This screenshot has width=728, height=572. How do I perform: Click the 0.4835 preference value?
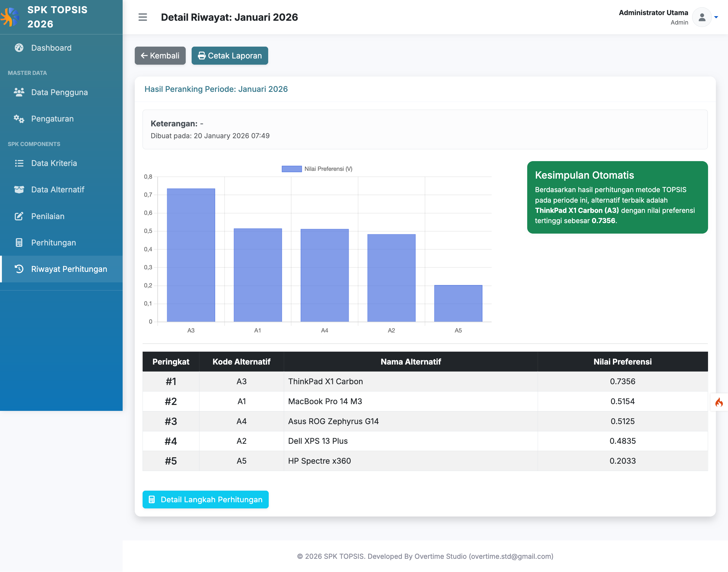[622, 441]
